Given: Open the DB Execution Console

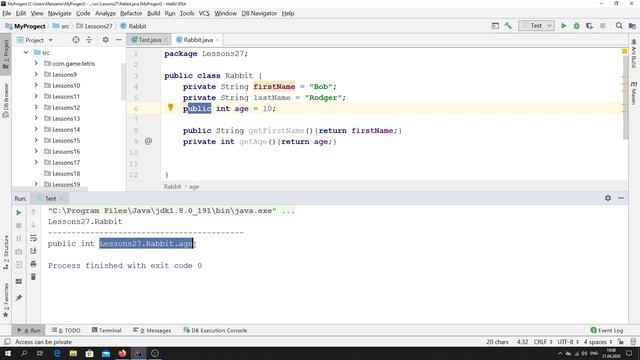Looking at the screenshot, I should click(215, 330).
